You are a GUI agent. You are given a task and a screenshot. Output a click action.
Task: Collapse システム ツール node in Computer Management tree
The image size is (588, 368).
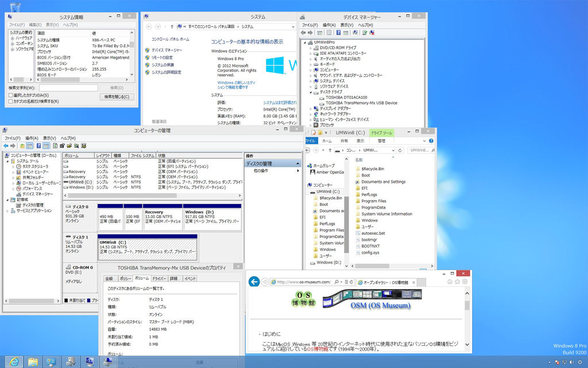pyautogui.click(x=7, y=161)
